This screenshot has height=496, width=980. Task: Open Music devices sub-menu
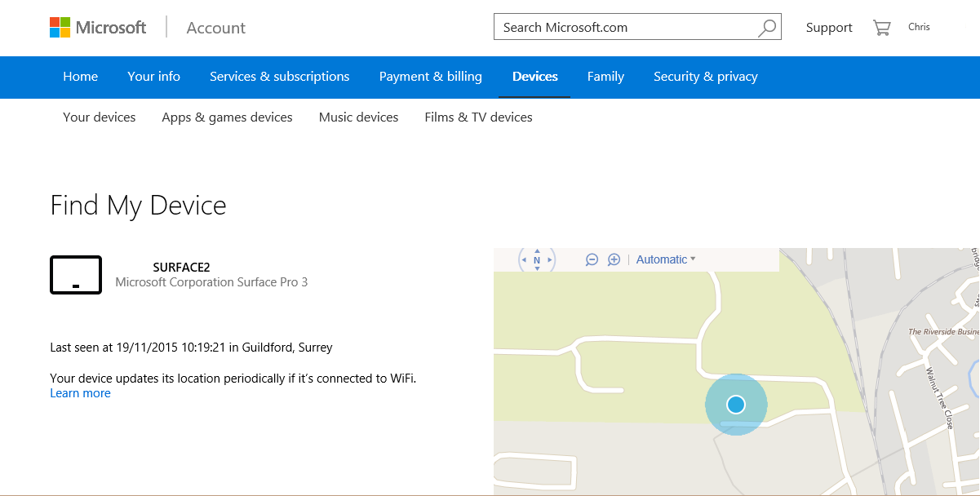pos(359,117)
